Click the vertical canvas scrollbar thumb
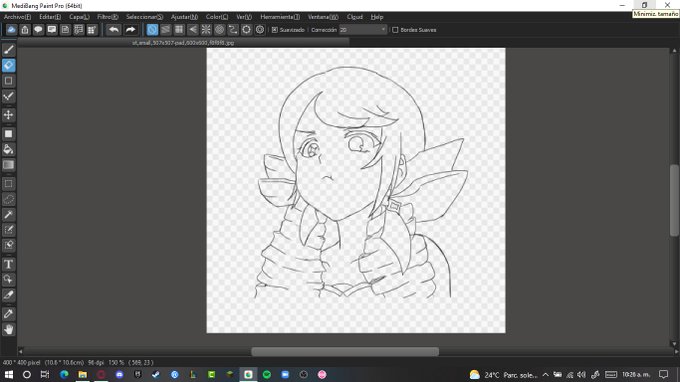680x382 pixels. (x=674, y=200)
